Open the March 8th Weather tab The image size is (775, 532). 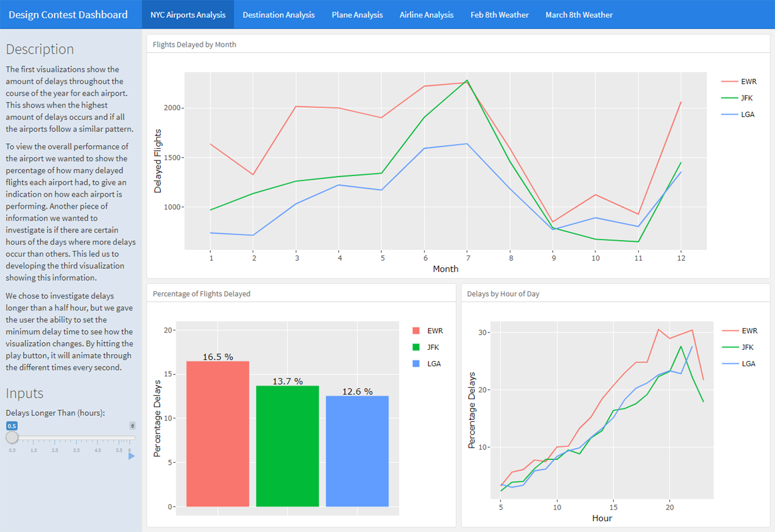click(579, 14)
